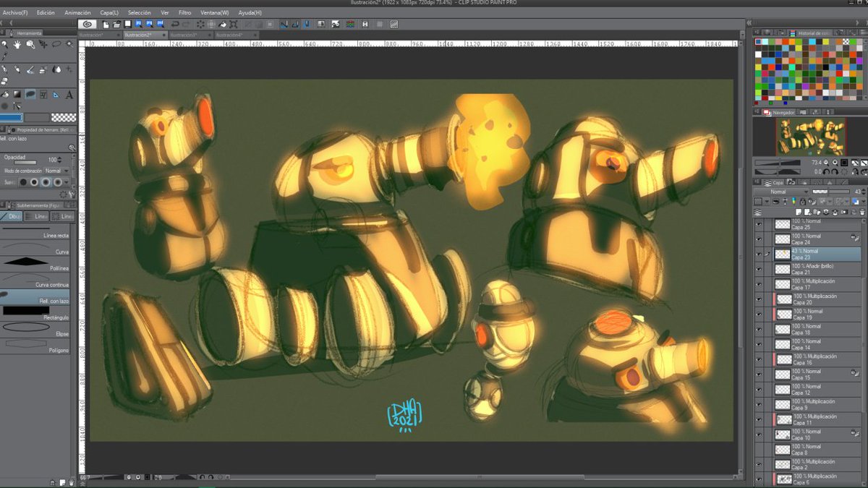Select the Hand move tool
The image size is (868, 488).
(17, 44)
